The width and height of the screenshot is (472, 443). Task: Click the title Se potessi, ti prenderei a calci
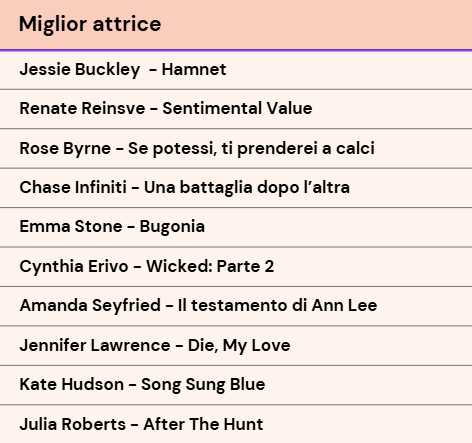click(x=251, y=149)
